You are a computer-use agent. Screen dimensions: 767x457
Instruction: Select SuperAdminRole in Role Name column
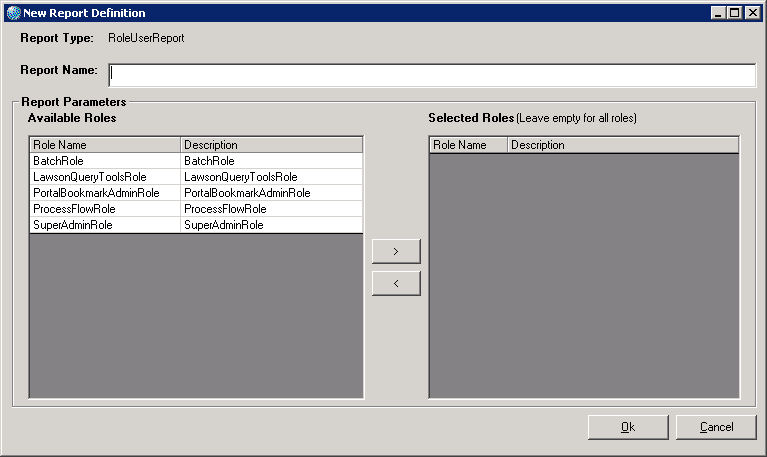tap(105, 225)
